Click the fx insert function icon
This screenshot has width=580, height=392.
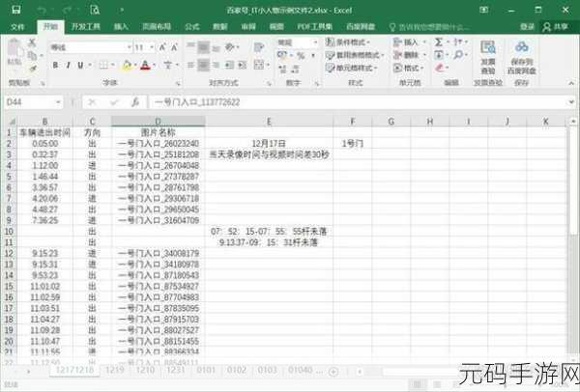click(x=135, y=102)
